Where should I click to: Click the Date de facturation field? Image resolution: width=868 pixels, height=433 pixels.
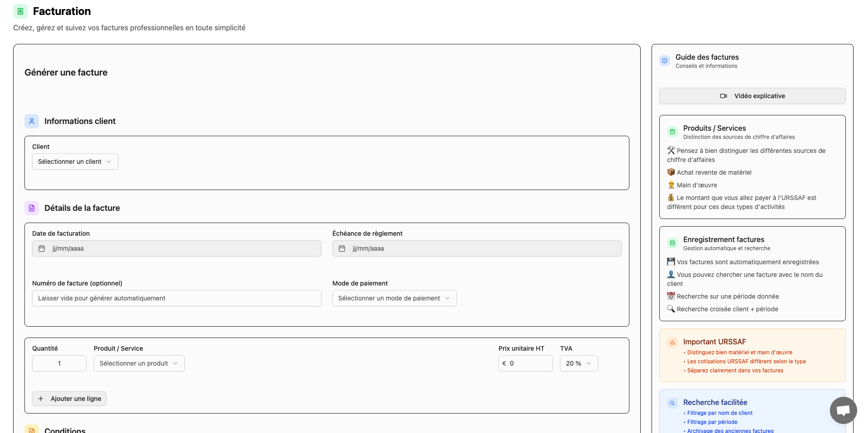coord(177,248)
